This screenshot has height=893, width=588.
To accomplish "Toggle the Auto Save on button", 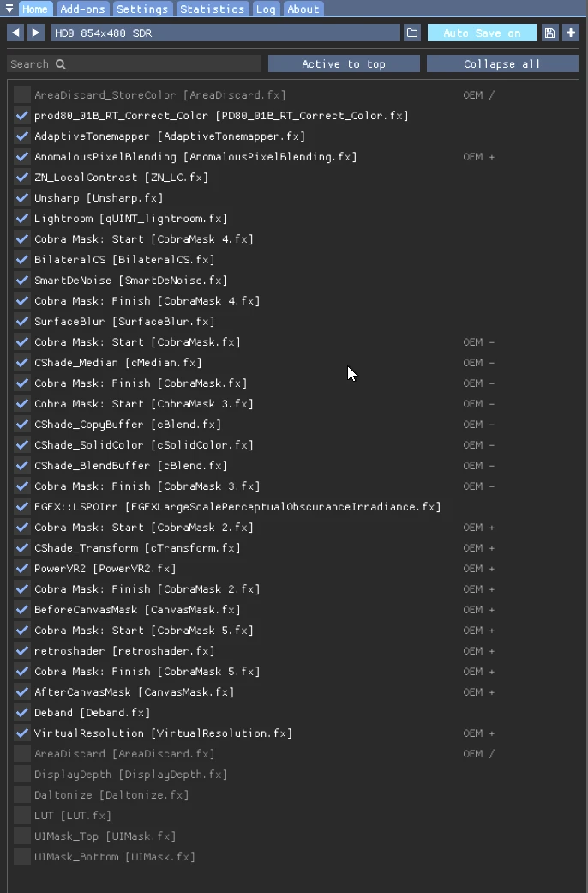I will [x=482, y=33].
